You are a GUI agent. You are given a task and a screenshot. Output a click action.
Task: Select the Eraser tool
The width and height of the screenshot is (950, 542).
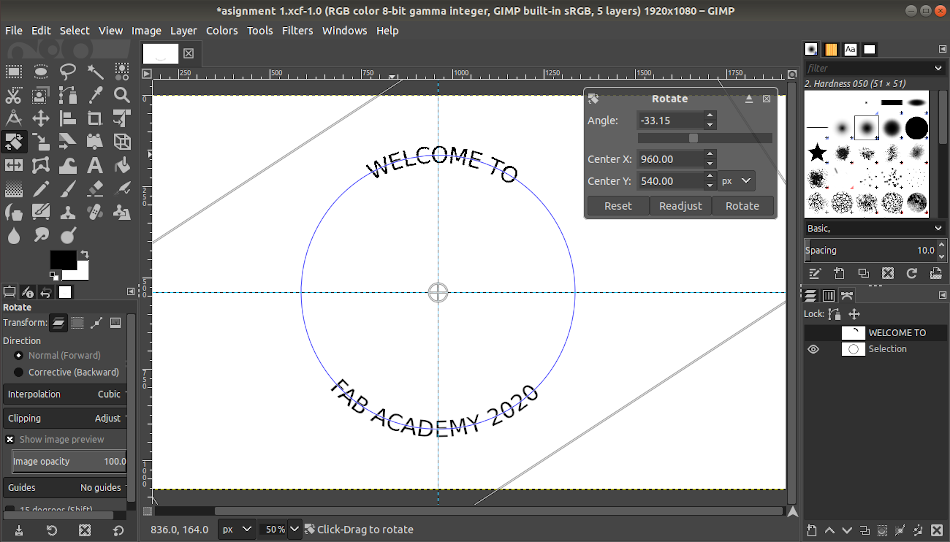[x=95, y=189]
